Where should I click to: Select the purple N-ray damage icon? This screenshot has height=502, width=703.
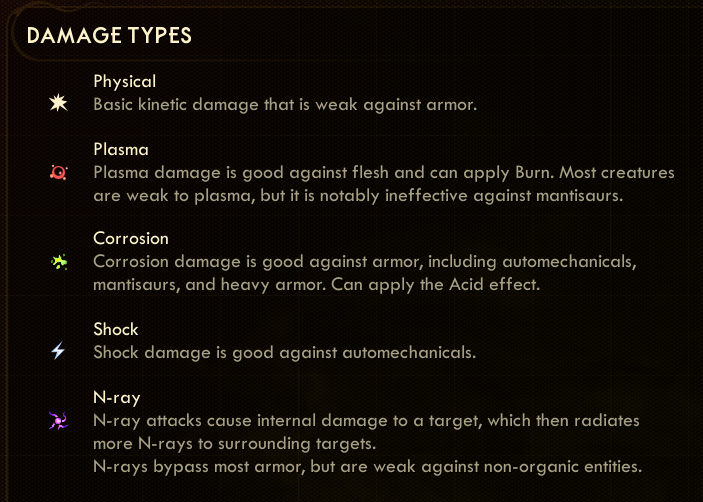[59, 422]
